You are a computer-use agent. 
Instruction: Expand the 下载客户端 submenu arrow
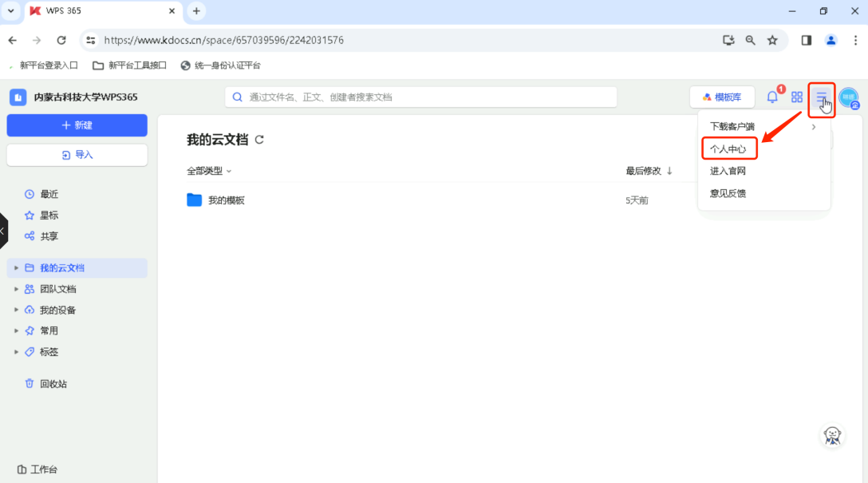click(813, 126)
